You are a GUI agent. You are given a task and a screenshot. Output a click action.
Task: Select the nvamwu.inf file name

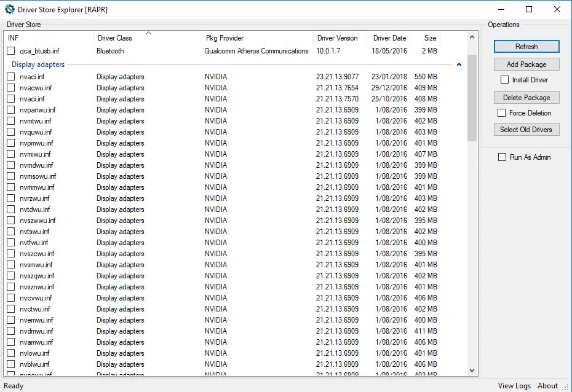click(36, 342)
